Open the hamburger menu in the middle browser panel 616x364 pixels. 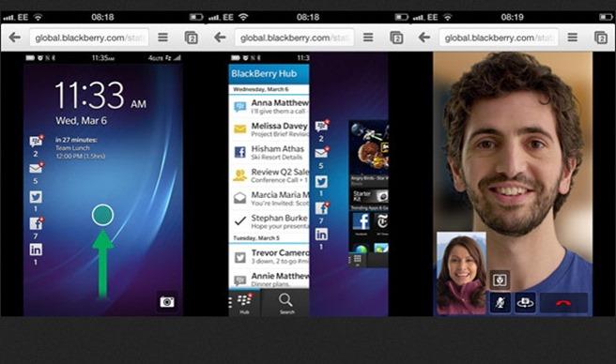pyautogui.click(x=368, y=38)
